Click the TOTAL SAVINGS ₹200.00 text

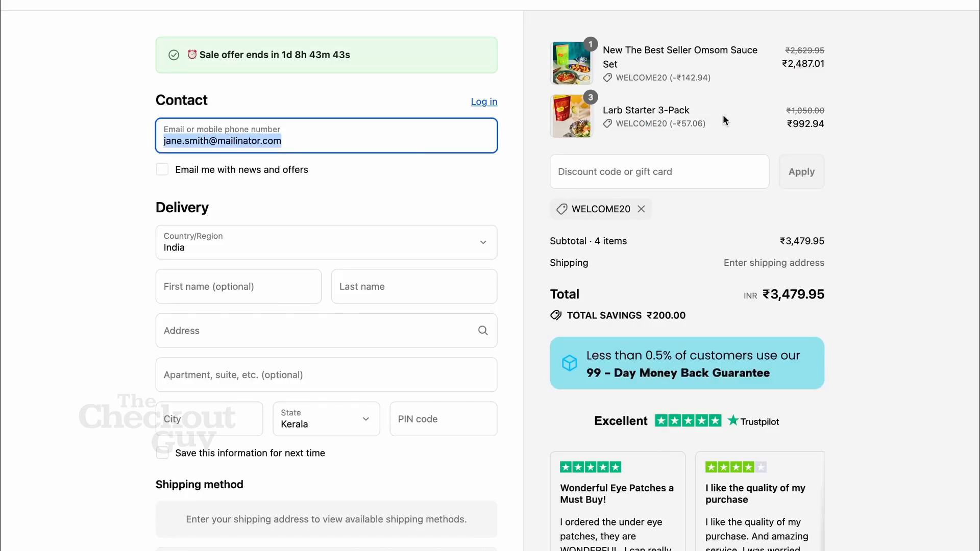pos(626,315)
